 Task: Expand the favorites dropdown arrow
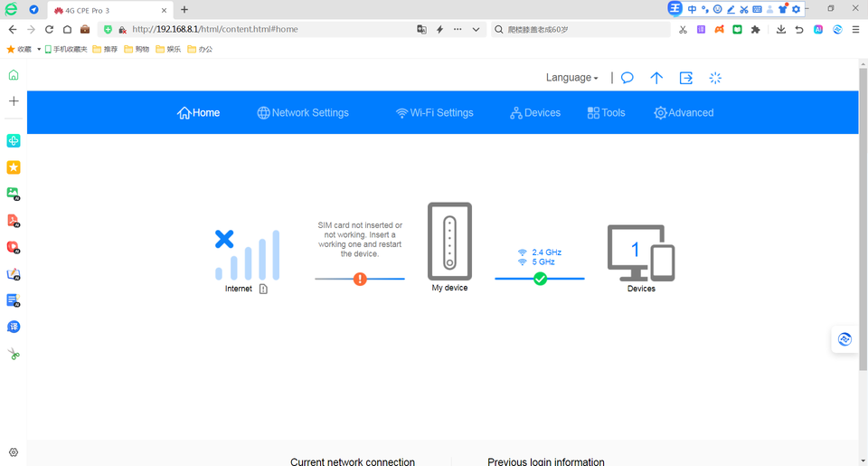tap(39, 50)
